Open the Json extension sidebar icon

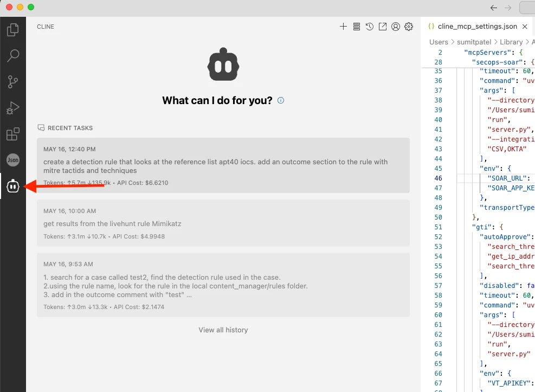click(x=13, y=160)
